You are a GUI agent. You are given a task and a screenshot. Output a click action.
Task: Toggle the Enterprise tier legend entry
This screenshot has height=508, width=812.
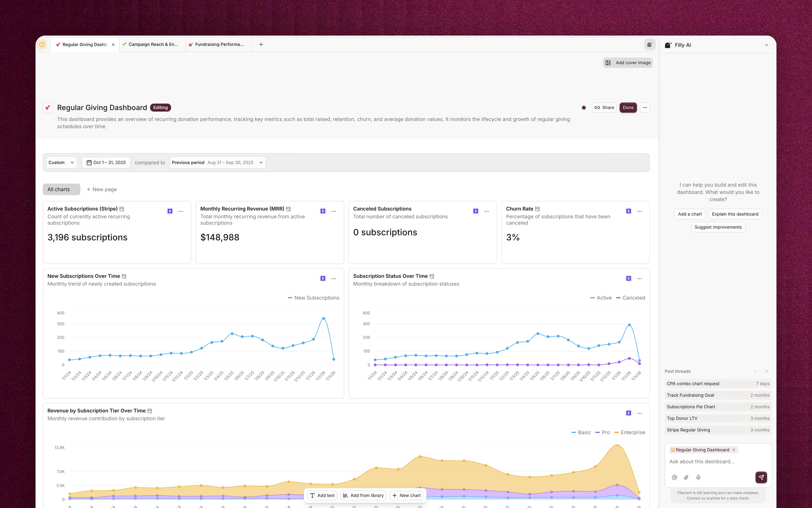[630, 432]
